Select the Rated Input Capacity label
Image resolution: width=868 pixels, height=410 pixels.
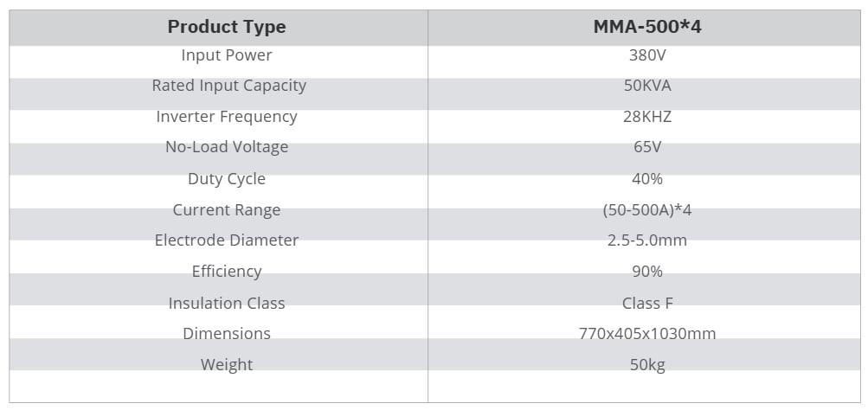point(228,86)
